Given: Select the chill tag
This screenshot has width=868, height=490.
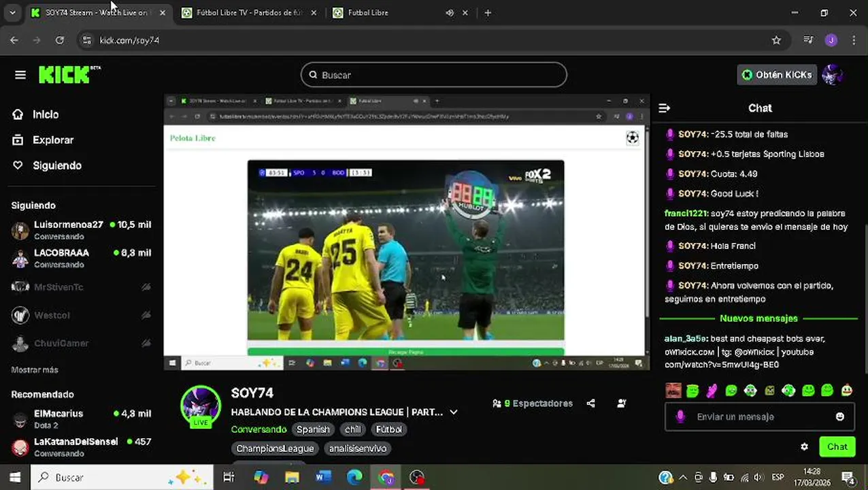Looking at the screenshot, I should [352, 429].
